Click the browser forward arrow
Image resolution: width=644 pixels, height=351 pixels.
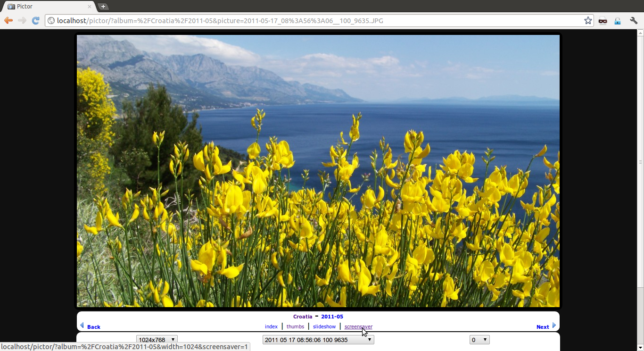[22, 20]
